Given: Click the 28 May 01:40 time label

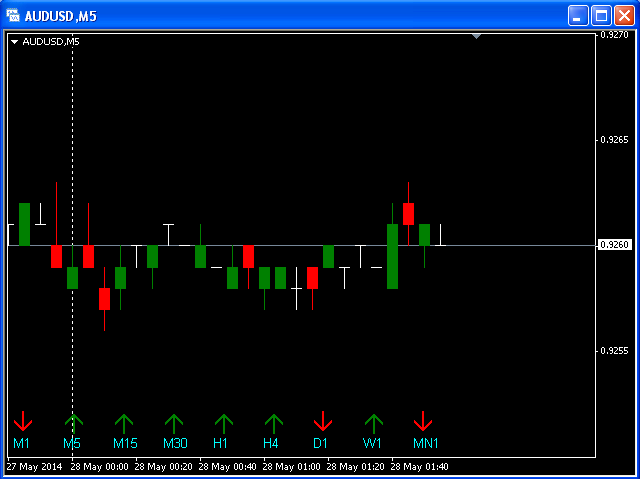Looking at the screenshot, I should 421,467.
